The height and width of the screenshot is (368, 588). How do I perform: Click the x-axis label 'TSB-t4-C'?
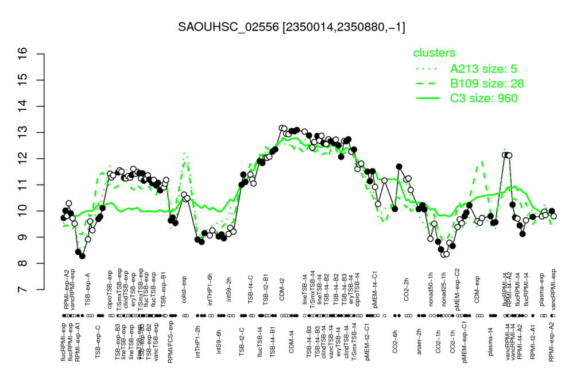[x=251, y=289]
